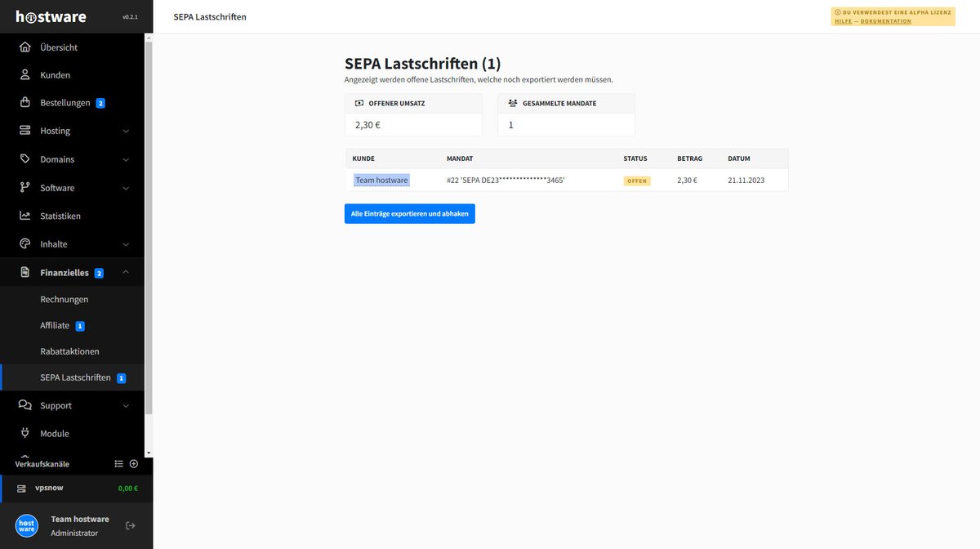Open the Team hostware customer link
Image resolution: width=980 pixels, height=549 pixels.
pos(381,180)
